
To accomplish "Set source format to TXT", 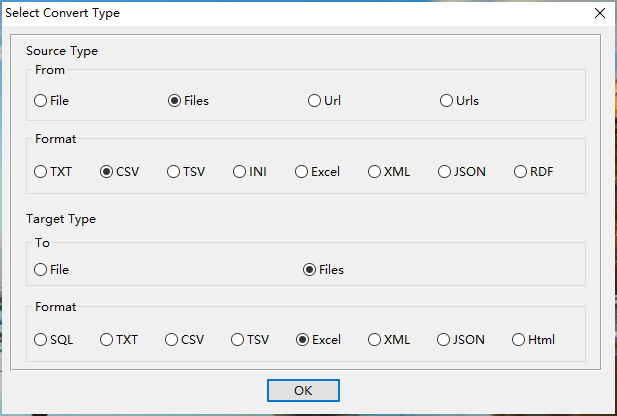I will [41, 171].
